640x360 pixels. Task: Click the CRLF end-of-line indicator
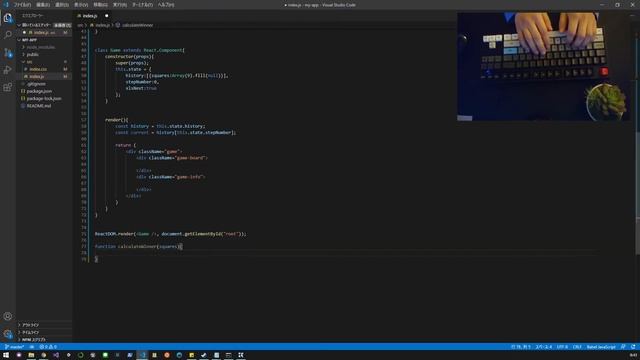(x=577, y=347)
